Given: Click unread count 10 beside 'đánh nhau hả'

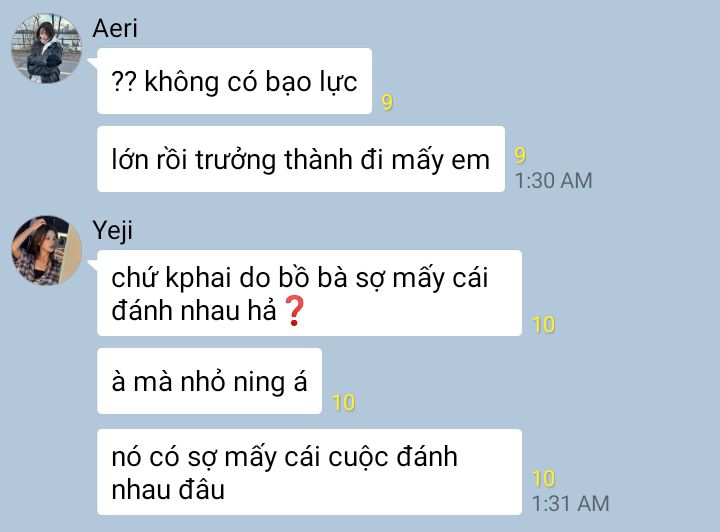Looking at the screenshot, I should point(543,325).
